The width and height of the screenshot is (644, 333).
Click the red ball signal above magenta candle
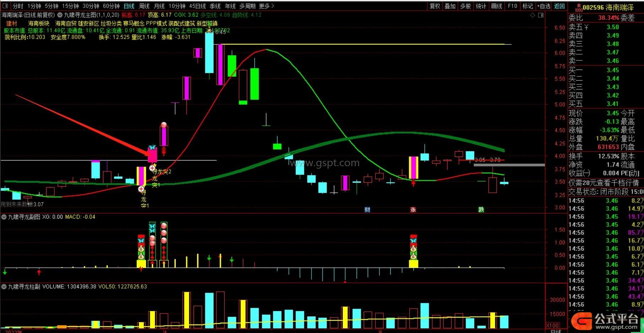click(164, 125)
